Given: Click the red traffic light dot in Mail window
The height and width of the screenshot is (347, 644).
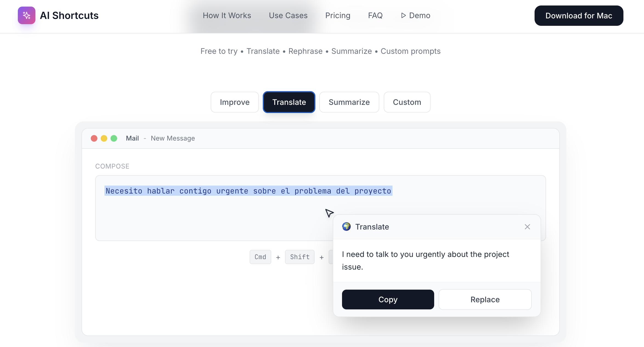Looking at the screenshot, I should (x=94, y=138).
